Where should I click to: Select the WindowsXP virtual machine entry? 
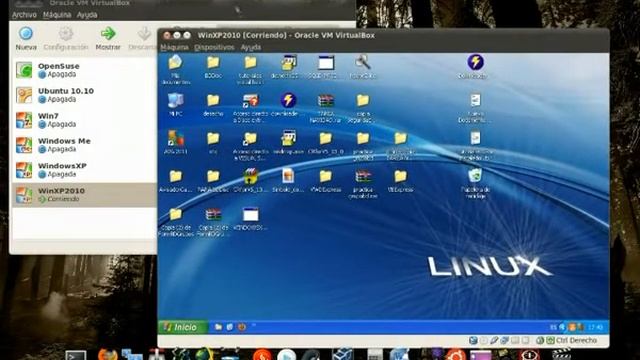[x=84, y=170]
